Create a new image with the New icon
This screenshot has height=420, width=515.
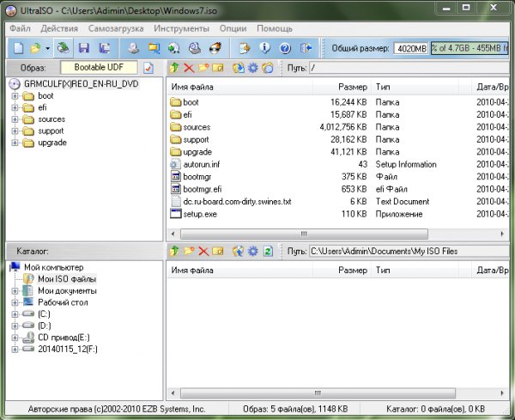point(18,48)
